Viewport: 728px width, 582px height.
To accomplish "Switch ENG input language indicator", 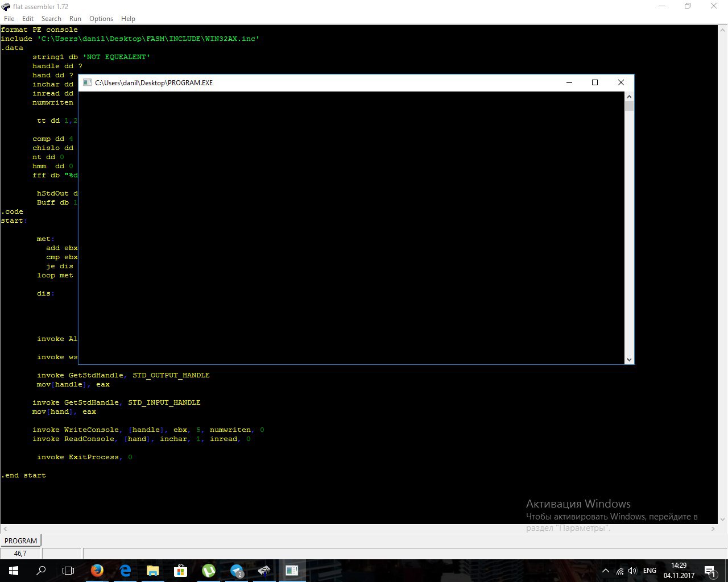I will click(x=650, y=571).
